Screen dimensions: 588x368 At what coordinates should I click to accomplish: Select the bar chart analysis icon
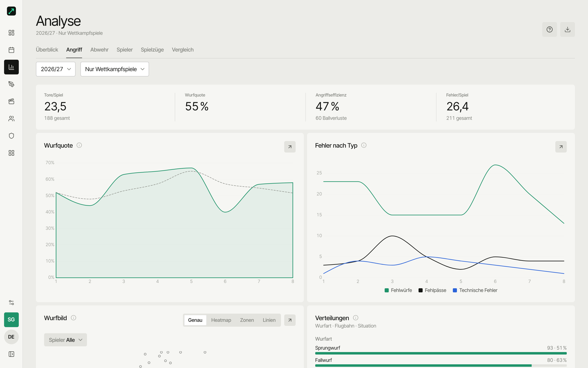pos(11,67)
